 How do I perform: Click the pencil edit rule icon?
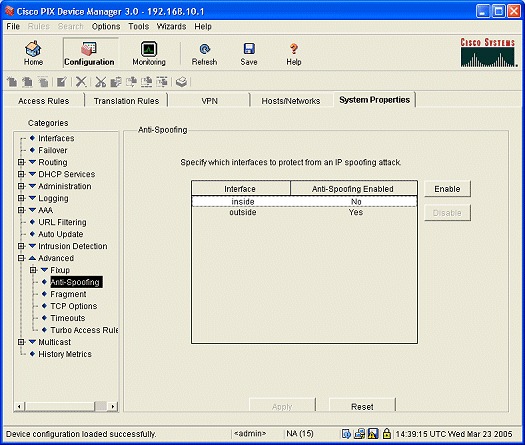(62, 82)
